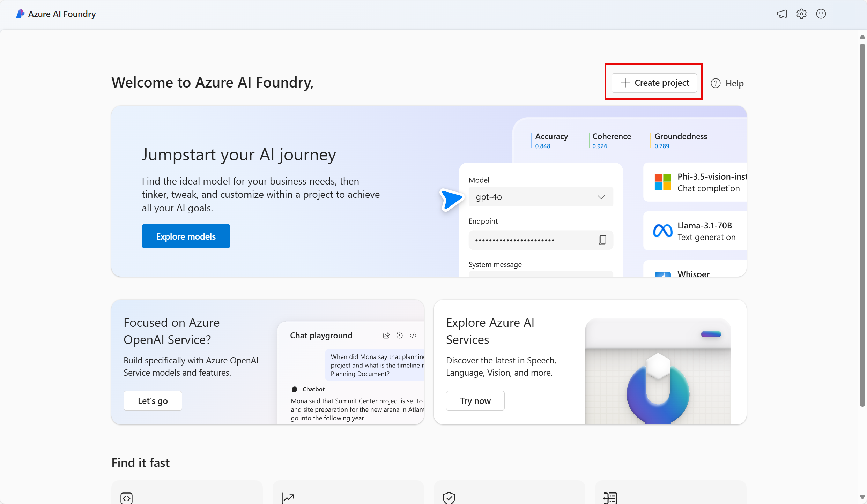Click the Meta logo on Llama card
This screenshot has width=867, height=504.
662,231
